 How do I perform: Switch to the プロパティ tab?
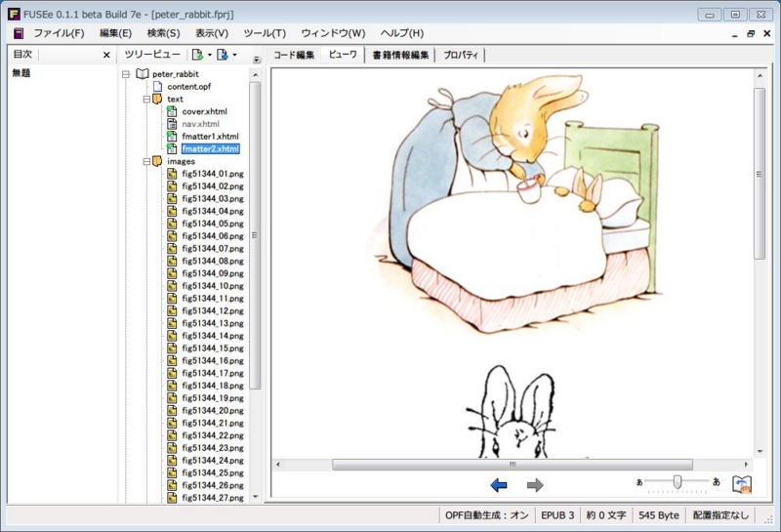tap(460, 56)
